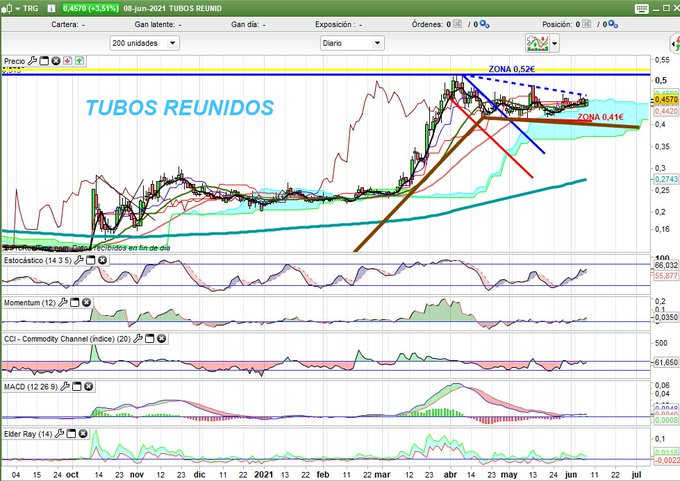Close the CCI Commodity Channel panel
Image resolution: width=680 pixels, height=481 pixels.
pyautogui.click(x=161, y=339)
